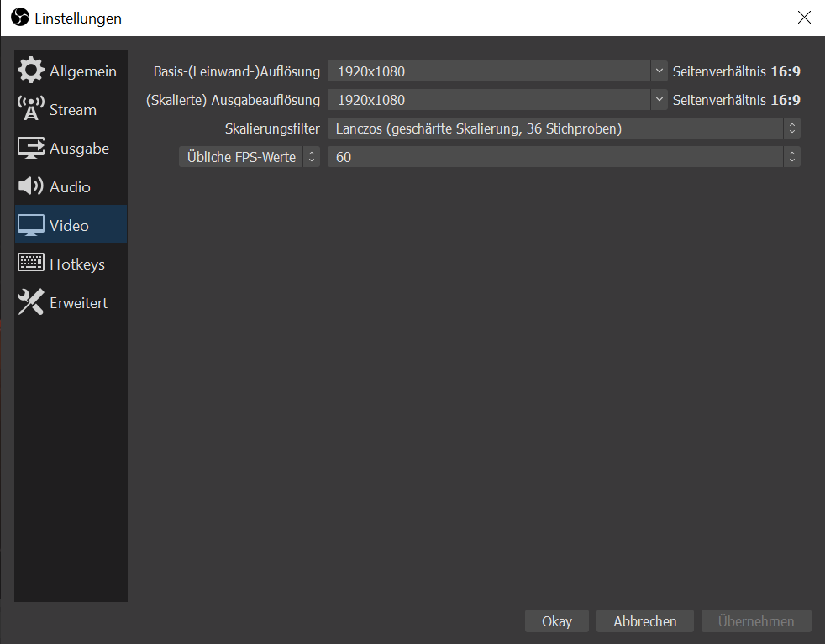
Task: Click the Hotkeys keyboard icon
Action: (30, 263)
